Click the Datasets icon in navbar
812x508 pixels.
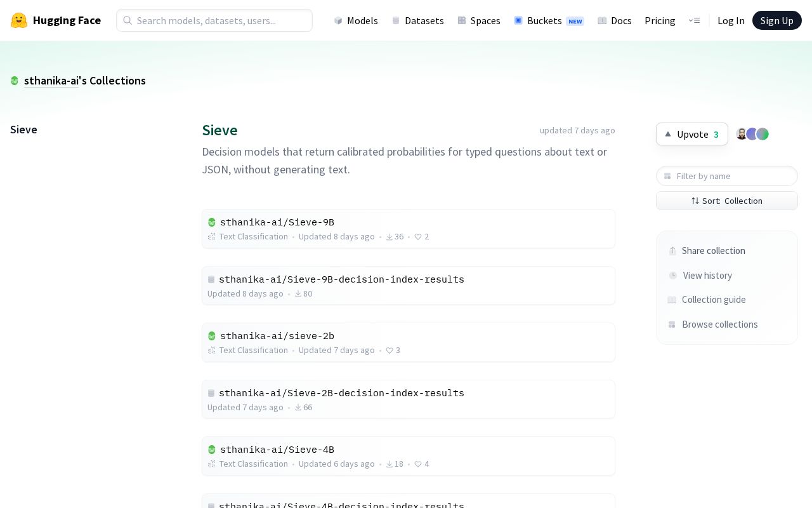396,20
